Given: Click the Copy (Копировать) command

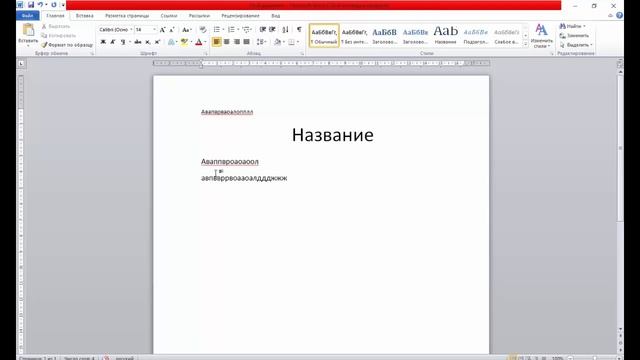Looking at the screenshot, I should pos(59,36).
